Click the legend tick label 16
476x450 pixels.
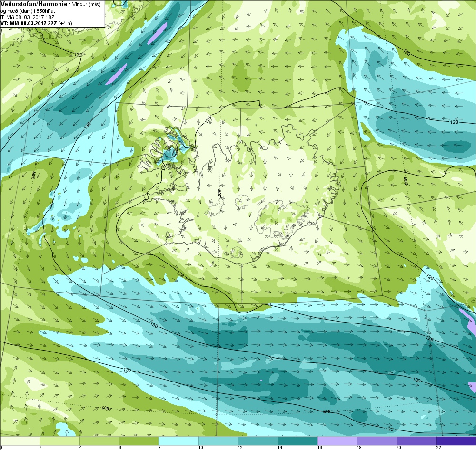point(319,447)
